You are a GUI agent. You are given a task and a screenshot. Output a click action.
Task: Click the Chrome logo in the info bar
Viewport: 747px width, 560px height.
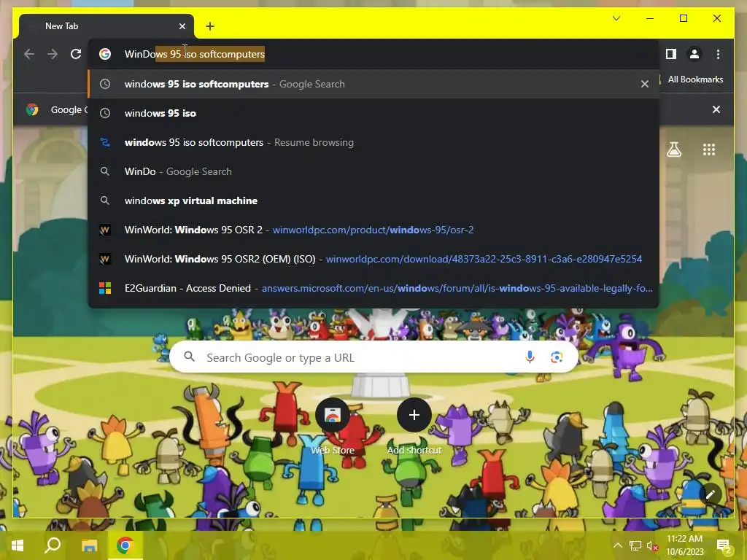pyautogui.click(x=32, y=109)
